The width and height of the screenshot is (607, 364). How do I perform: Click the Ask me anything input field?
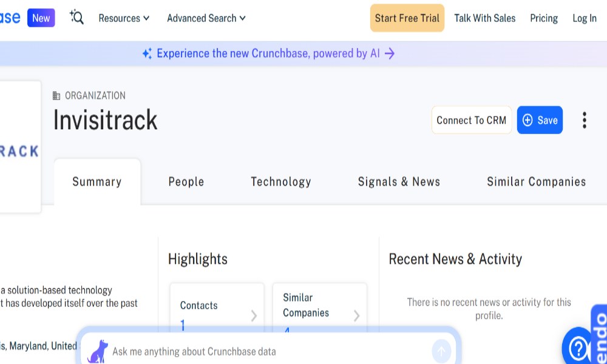point(269,351)
